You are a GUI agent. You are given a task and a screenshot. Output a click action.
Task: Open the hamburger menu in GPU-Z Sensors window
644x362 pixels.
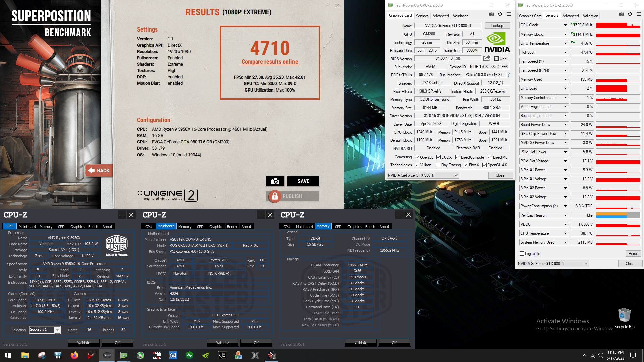click(639, 14)
